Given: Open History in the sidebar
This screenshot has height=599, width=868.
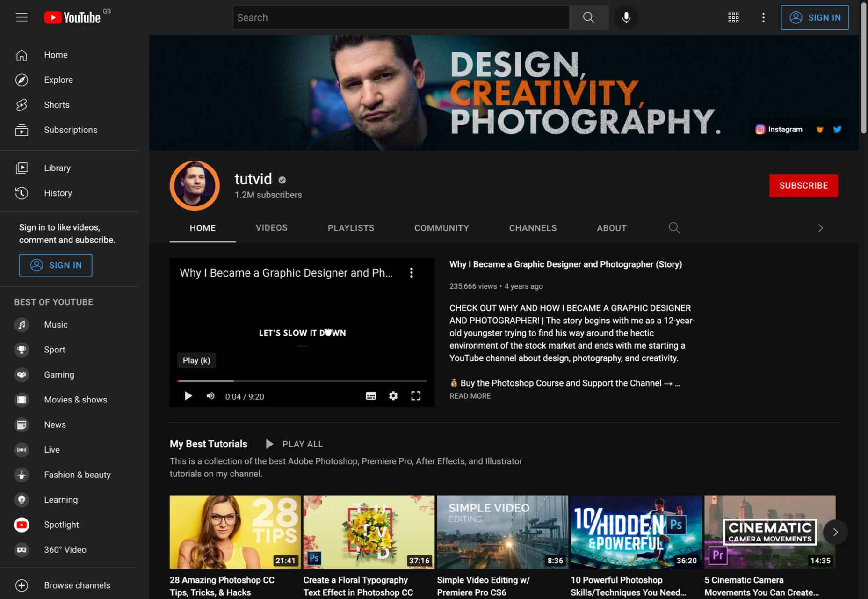Looking at the screenshot, I should coord(70,193).
